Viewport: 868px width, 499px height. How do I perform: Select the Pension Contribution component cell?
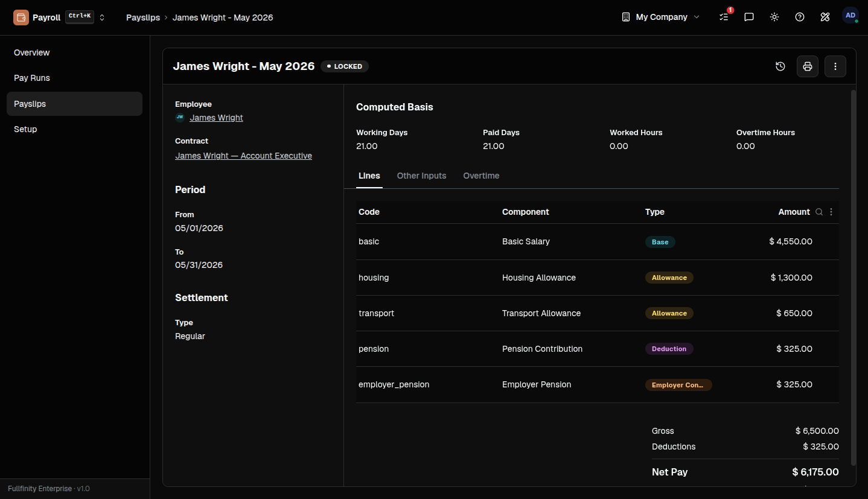click(x=542, y=349)
